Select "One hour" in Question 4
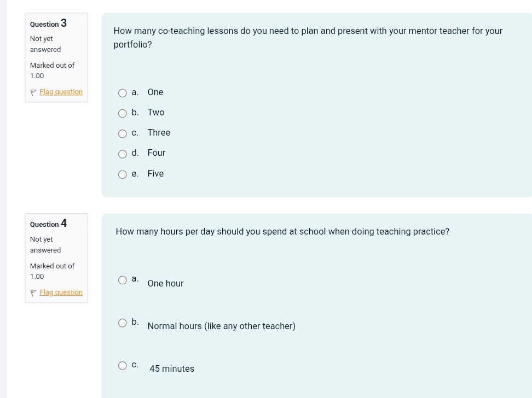Viewport: 532px width, 398px height. click(x=122, y=279)
